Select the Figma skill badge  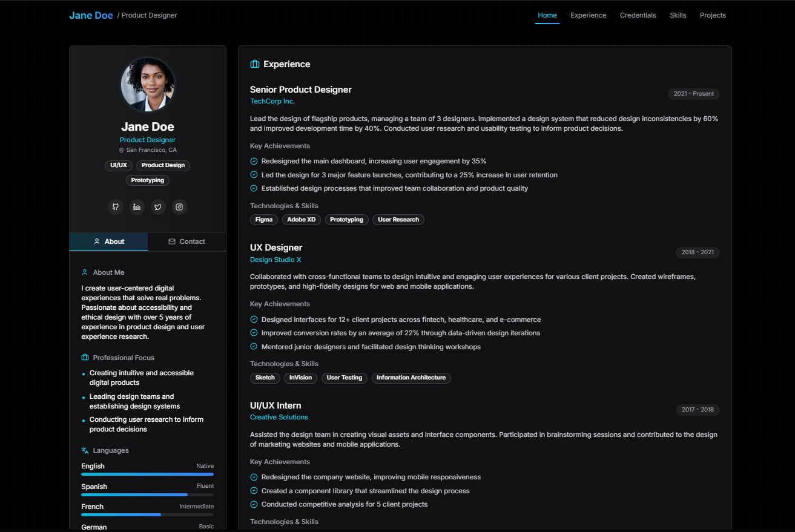pos(264,219)
